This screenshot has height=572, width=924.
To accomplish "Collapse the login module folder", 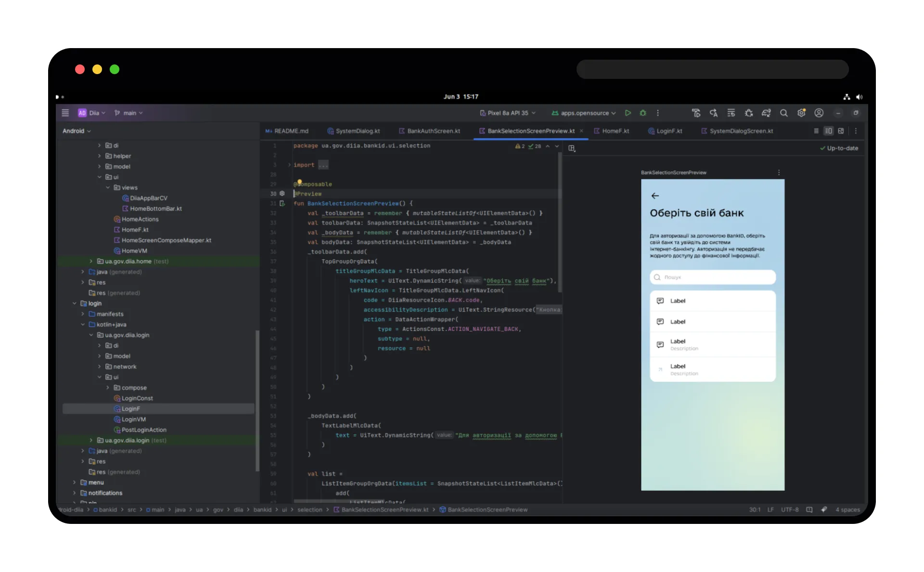I will pos(75,304).
